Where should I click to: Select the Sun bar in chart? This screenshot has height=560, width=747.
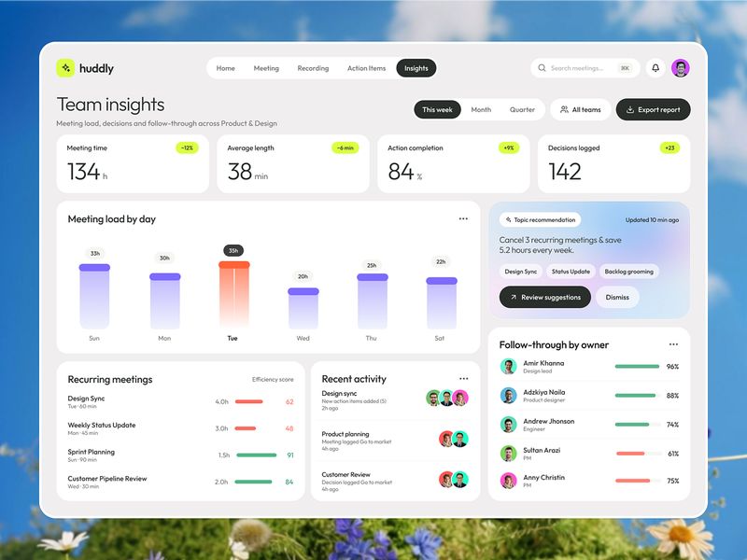click(94, 296)
